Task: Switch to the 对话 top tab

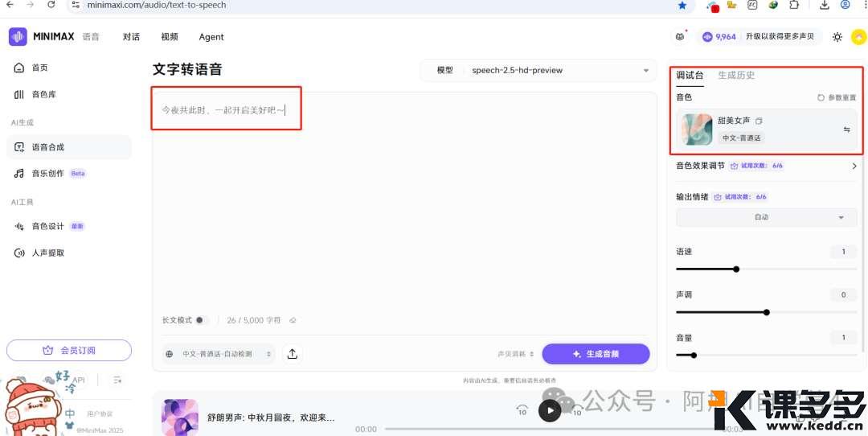Action: pos(131,37)
